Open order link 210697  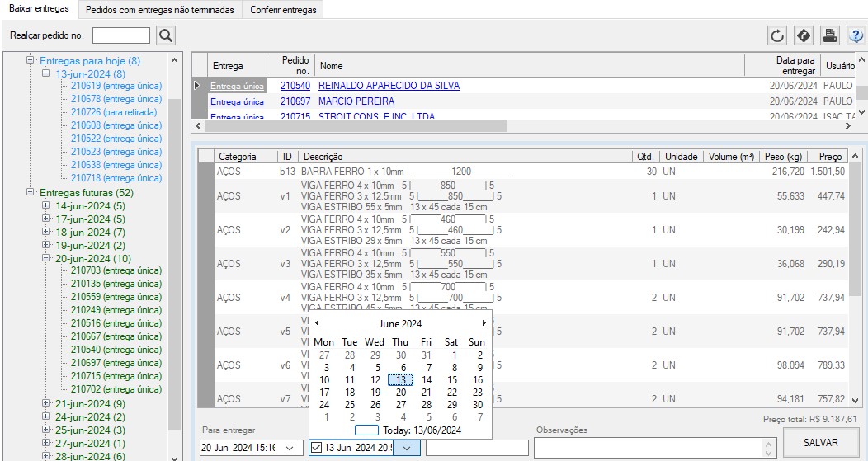(295, 101)
